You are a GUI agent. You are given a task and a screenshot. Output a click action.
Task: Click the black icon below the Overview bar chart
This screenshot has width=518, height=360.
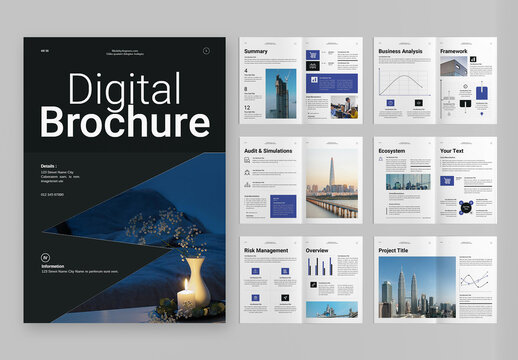pos(313,284)
